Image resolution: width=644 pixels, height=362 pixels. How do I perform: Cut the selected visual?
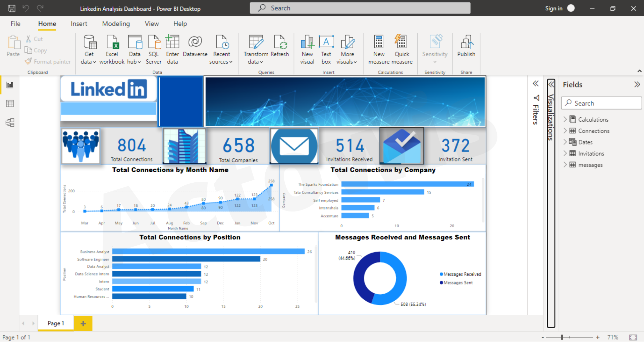pos(34,39)
